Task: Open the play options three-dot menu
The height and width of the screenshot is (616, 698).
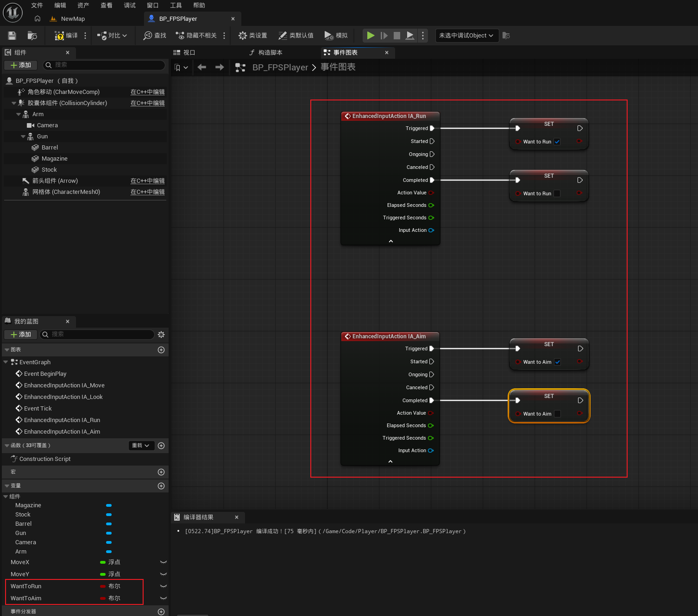Action: point(423,36)
